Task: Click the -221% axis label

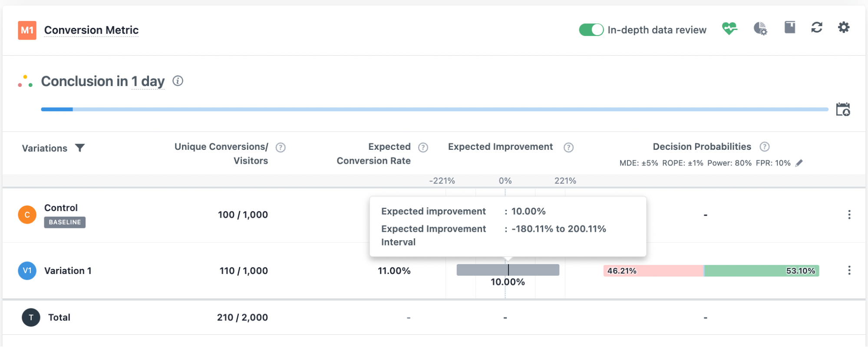Action: [x=442, y=181]
